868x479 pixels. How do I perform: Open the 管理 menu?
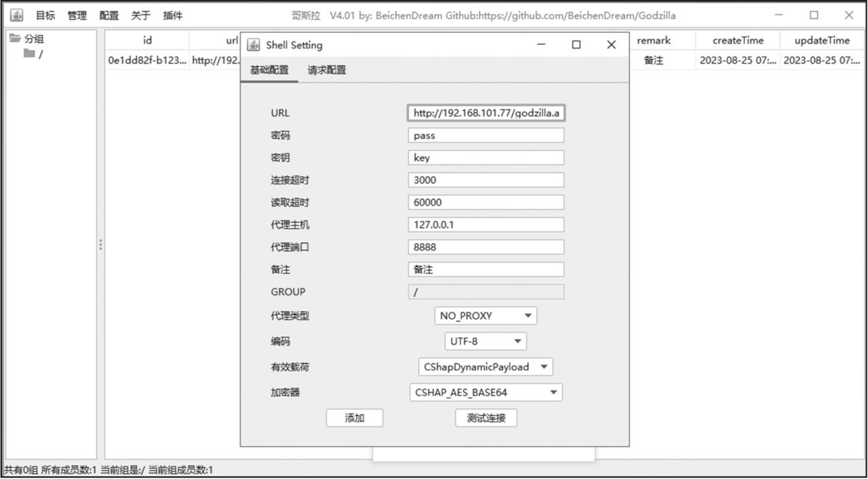77,15
